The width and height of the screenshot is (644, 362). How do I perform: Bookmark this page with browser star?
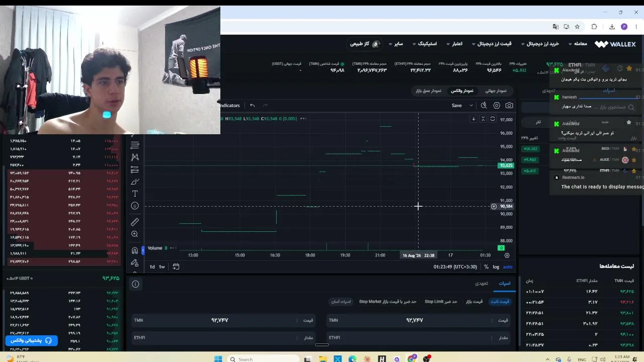coord(577,27)
